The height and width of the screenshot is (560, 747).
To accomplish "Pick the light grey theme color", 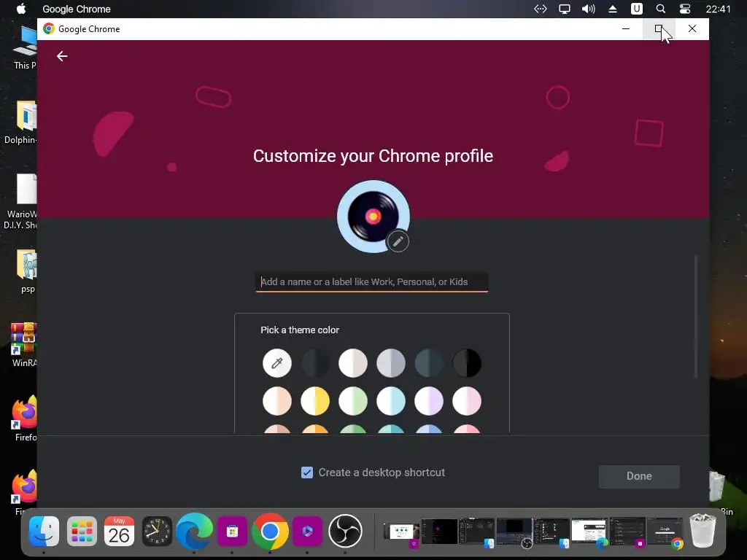I will [391, 363].
